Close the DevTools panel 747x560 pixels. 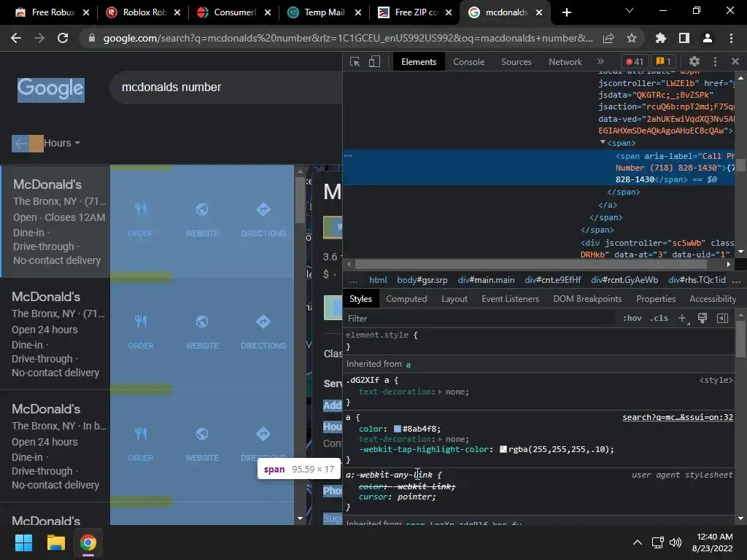coord(735,61)
